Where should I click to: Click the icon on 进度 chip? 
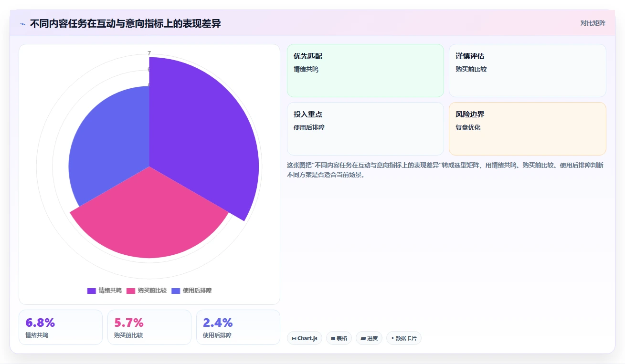(x=363, y=338)
